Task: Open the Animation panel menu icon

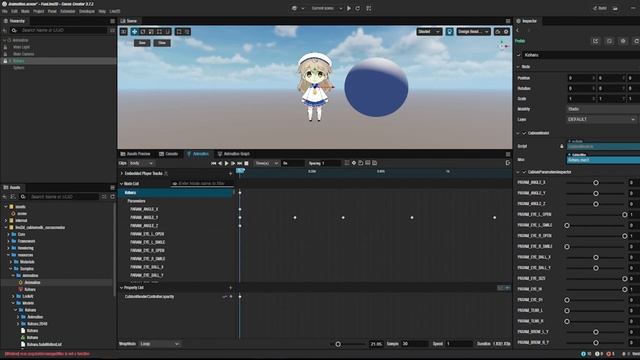Action: click(508, 154)
